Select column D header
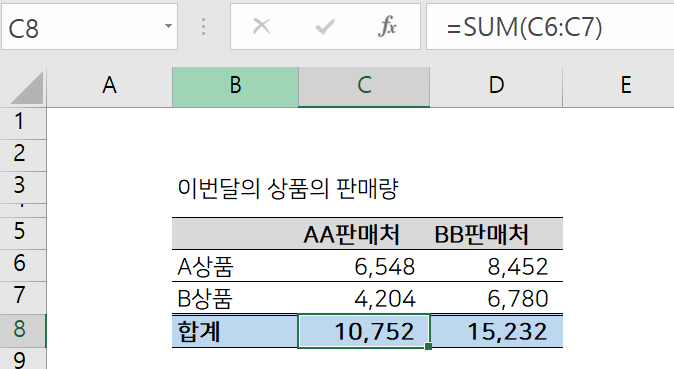The width and height of the screenshot is (674, 369). click(x=496, y=86)
